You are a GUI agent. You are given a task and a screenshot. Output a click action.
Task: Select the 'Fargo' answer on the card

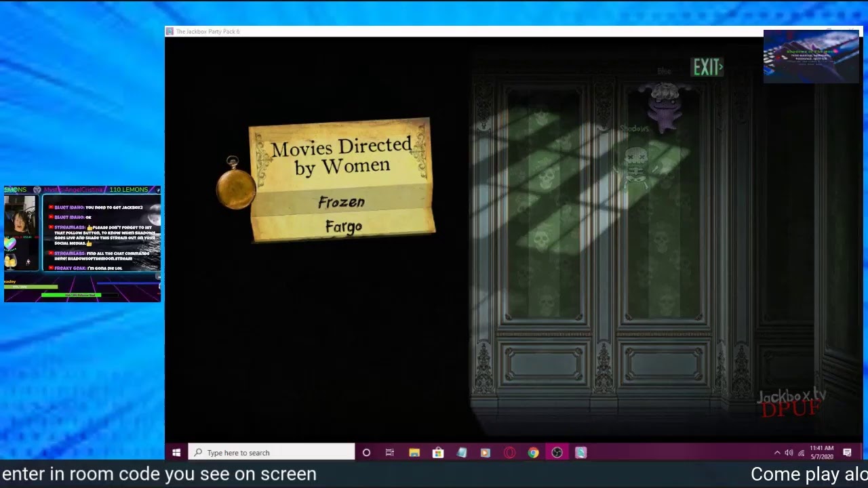[x=344, y=227]
